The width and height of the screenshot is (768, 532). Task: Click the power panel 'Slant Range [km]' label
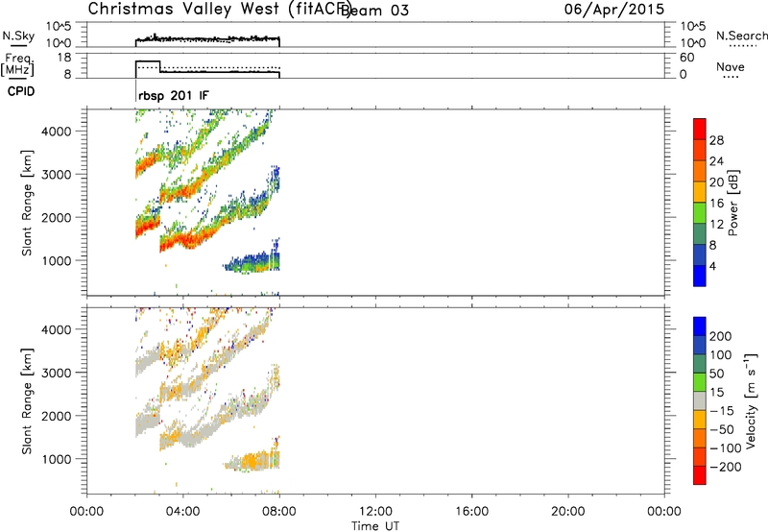(27, 203)
